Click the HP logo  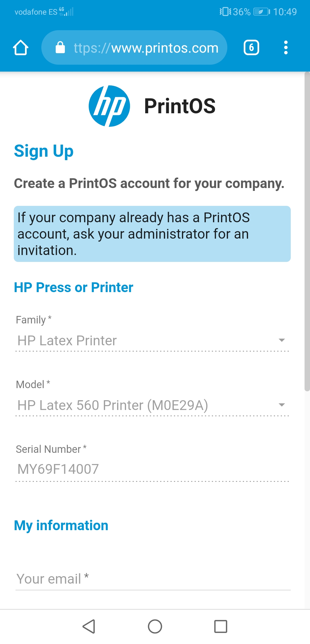(109, 106)
